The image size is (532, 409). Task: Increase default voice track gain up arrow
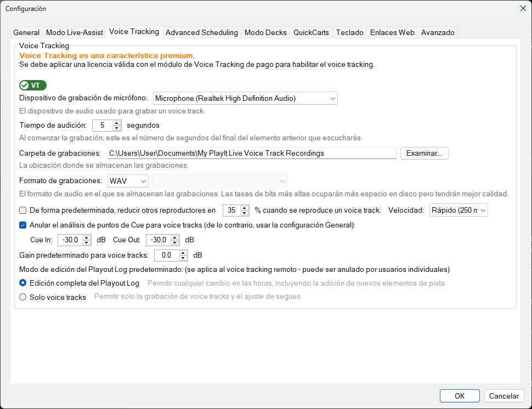(183, 253)
